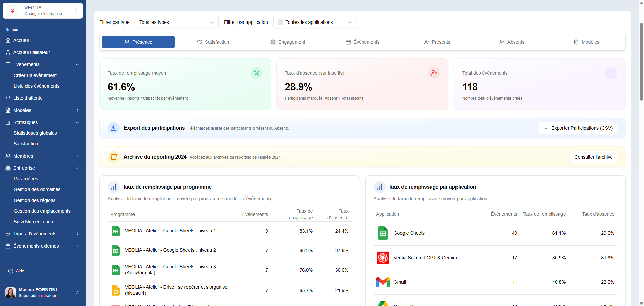Switch to the Satisfaction tab
The width and height of the screenshot is (644, 306).
point(213,42)
